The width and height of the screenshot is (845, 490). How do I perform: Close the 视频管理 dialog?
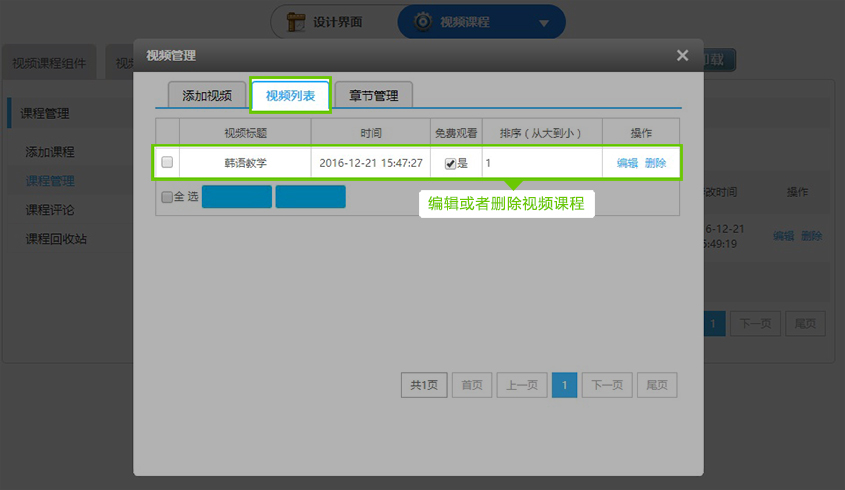tap(682, 56)
